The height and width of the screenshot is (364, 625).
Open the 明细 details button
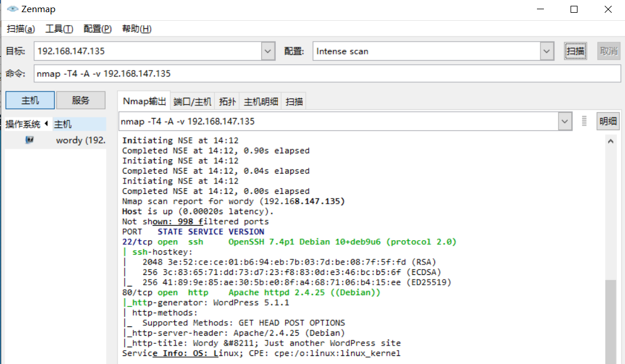(608, 121)
